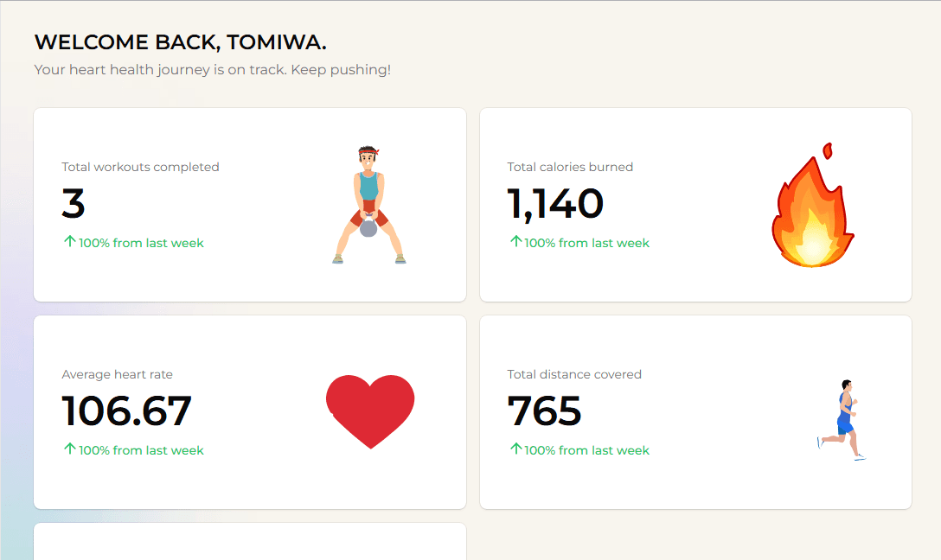Select the Total calories burned label
Screen dimensions: 941x560
(570, 167)
